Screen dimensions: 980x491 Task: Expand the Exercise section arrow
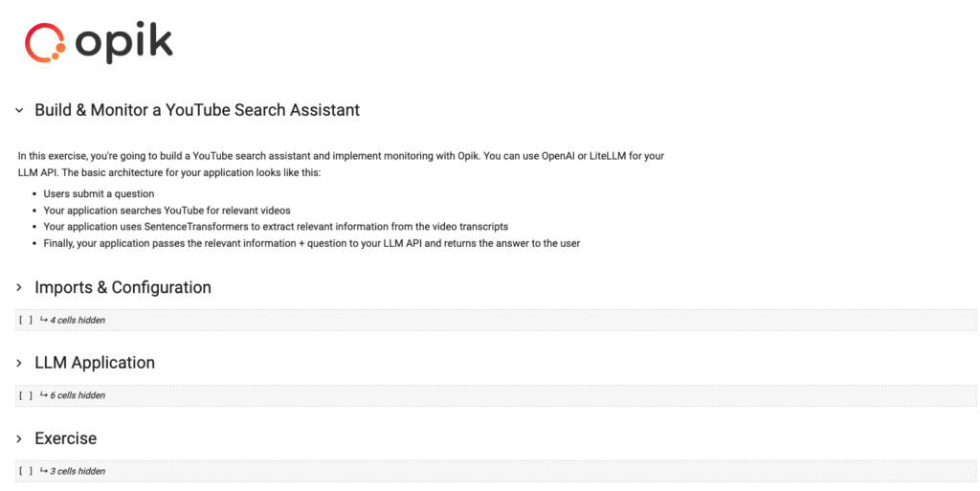(19, 438)
